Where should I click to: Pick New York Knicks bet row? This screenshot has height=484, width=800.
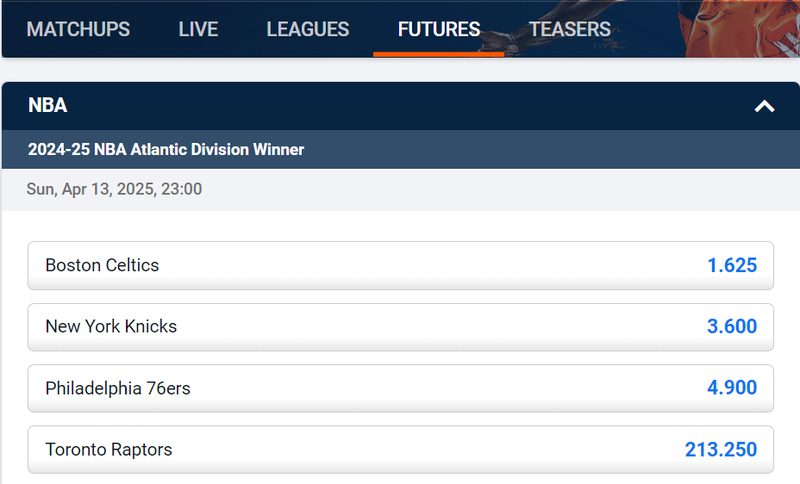point(401,327)
